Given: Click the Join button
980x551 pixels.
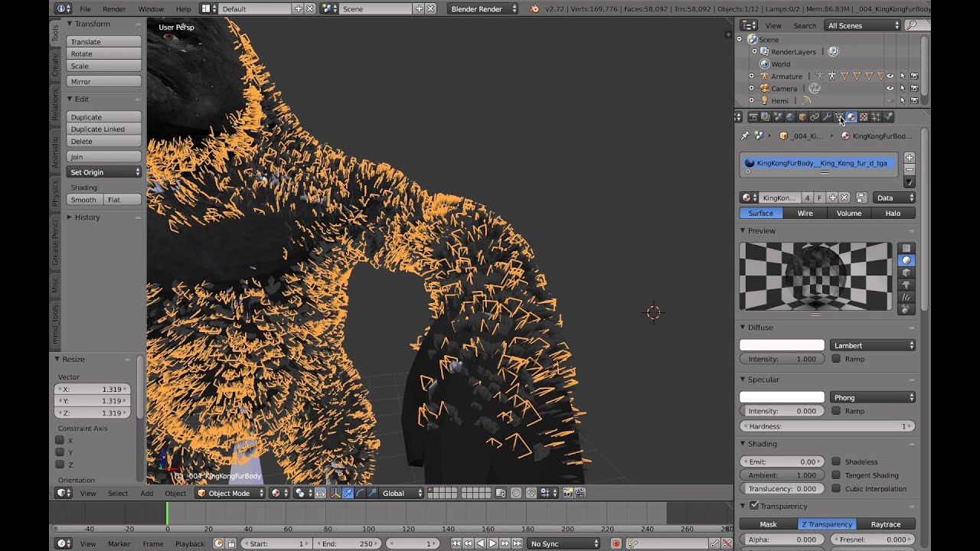Looking at the screenshot, I should (x=104, y=156).
